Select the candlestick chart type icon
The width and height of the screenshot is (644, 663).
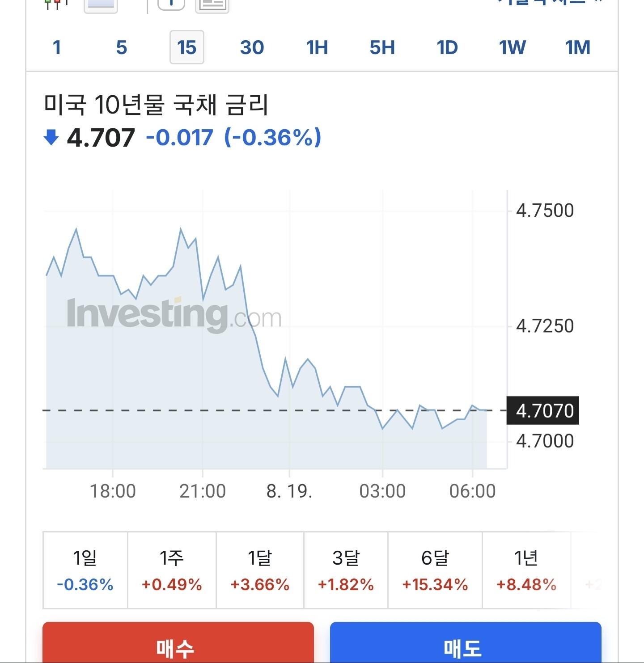click(56, 4)
